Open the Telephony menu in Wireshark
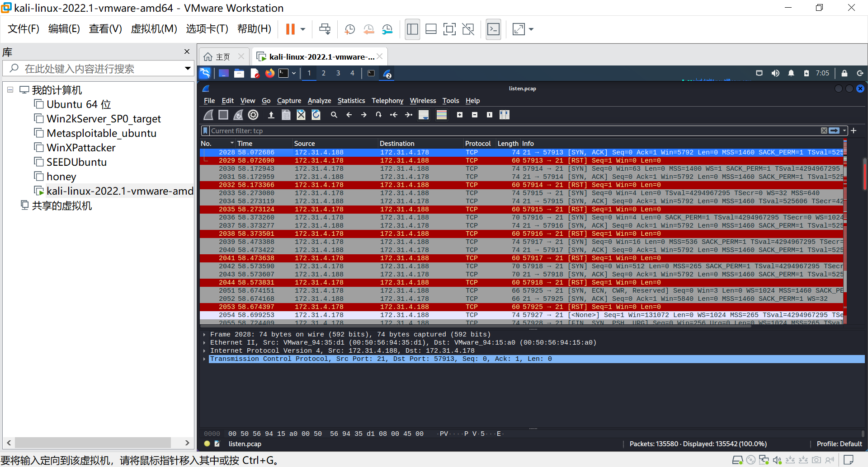 (x=387, y=101)
